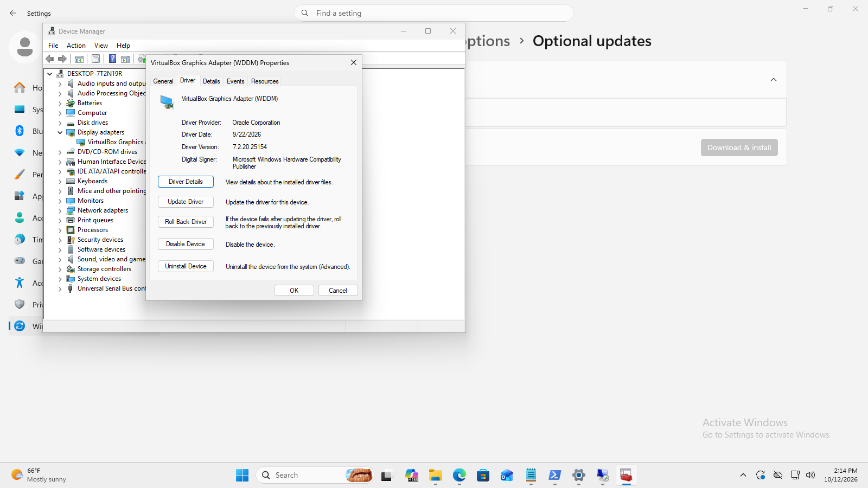Screen dimensions: 868x488
Task: Open the Accessibility icon in Settings sidebar
Action: tap(20, 282)
